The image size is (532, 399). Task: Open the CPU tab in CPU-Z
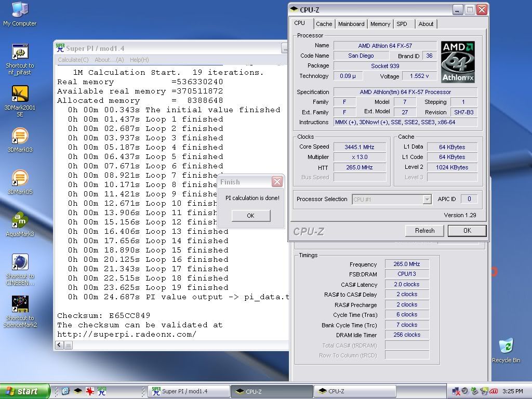(x=299, y=23)
